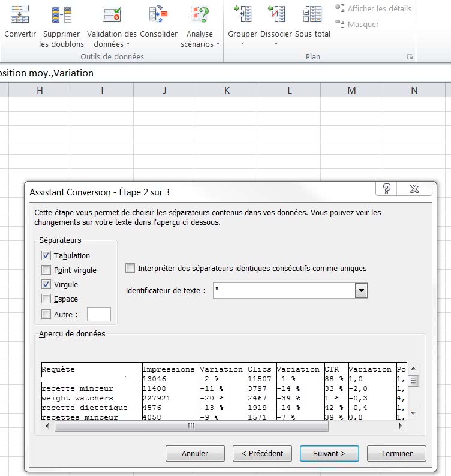Click the Masquer option
451x476 pixels.
click(x=357, y=24)
